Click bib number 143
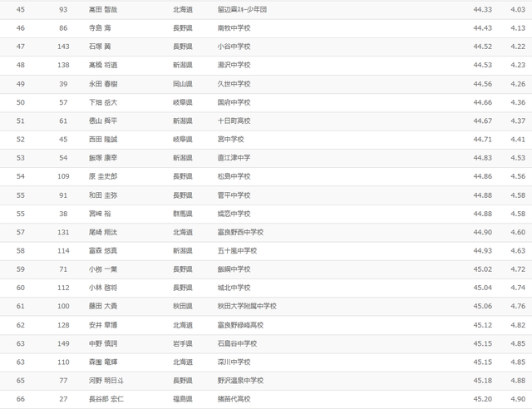 (x=63, y=47)
